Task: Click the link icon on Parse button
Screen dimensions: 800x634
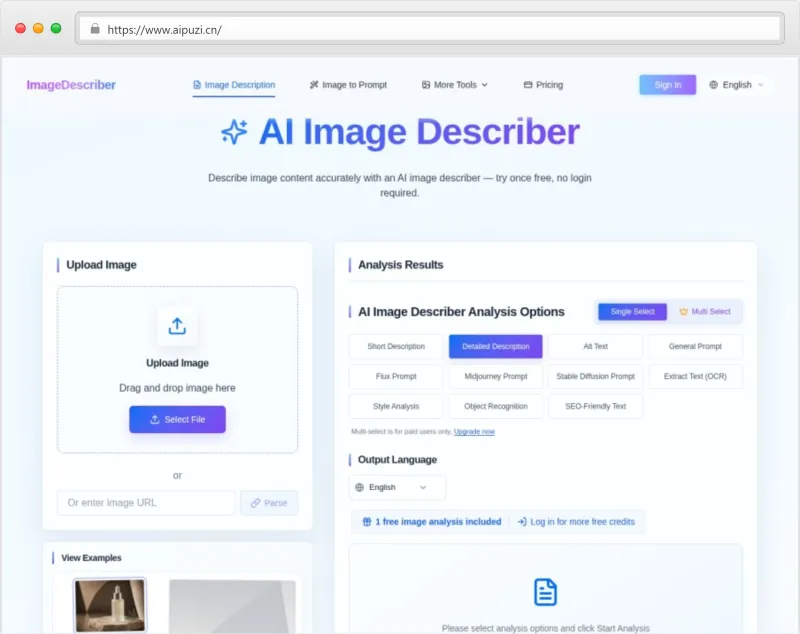Action: coord(256,503)
